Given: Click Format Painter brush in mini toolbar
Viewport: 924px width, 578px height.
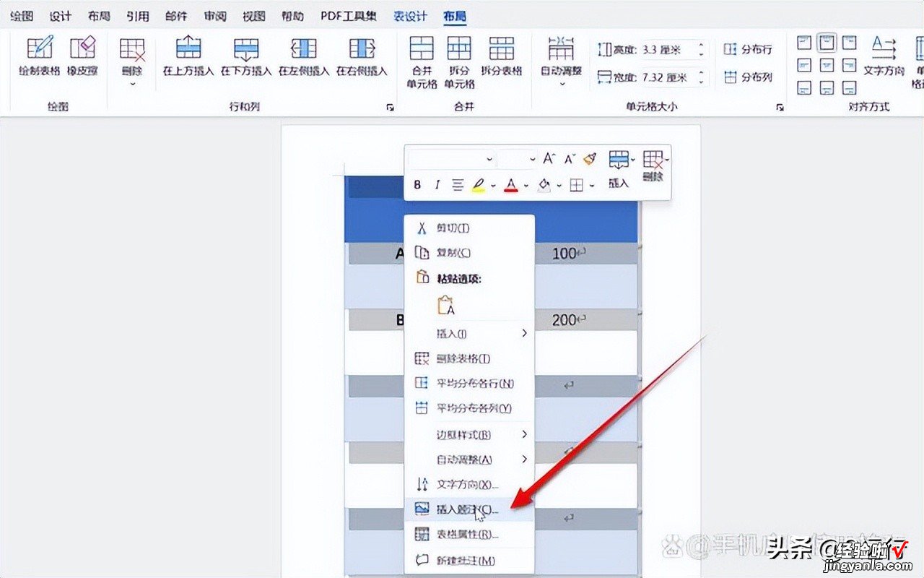Looking at the screenshot, I should pos(590,159).
